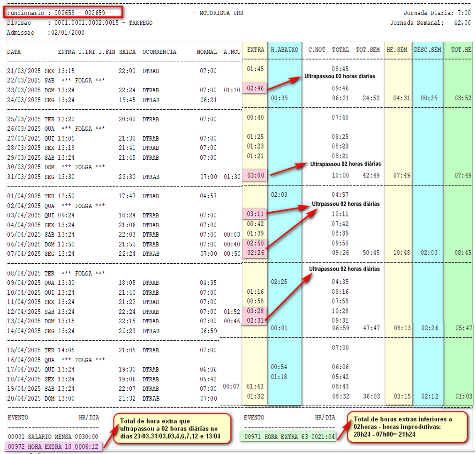Click the TOT.HE column header
Image resolution: width=476 pixels, height=454 pixels.
[461, 50]
